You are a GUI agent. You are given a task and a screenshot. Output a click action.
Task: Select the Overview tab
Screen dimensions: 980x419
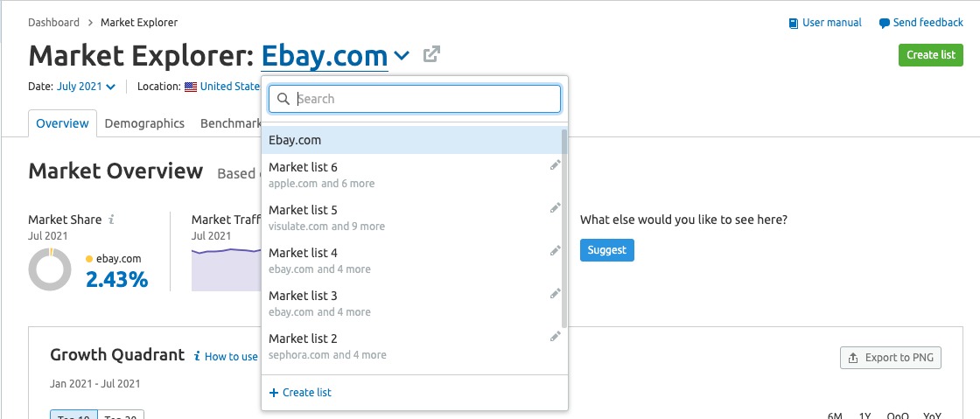pos(62,123)
